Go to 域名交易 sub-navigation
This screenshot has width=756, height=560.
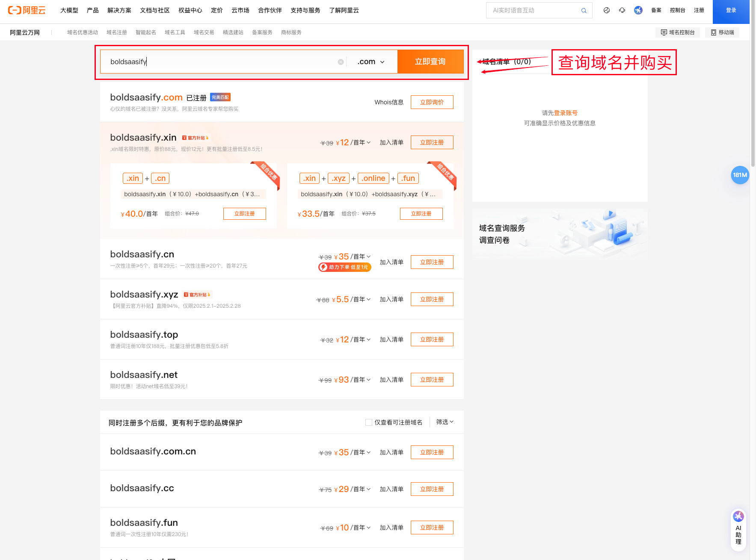(x=204, y=32)
